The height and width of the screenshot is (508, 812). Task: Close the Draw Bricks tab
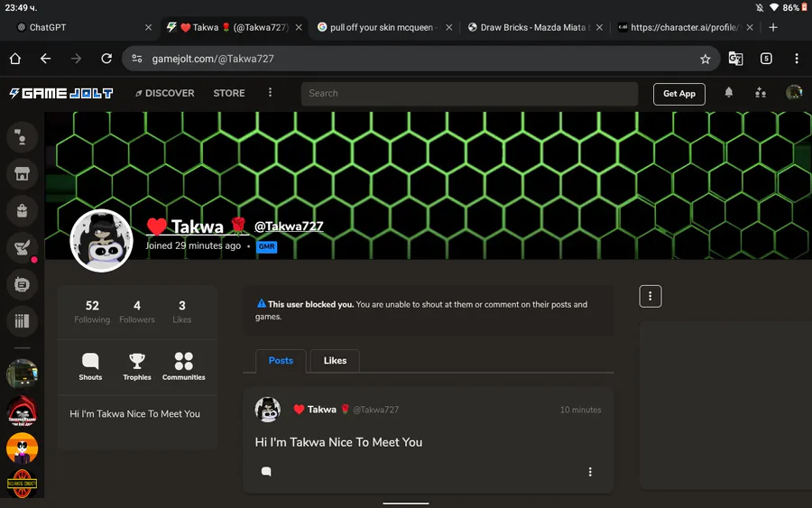(599, 27)
